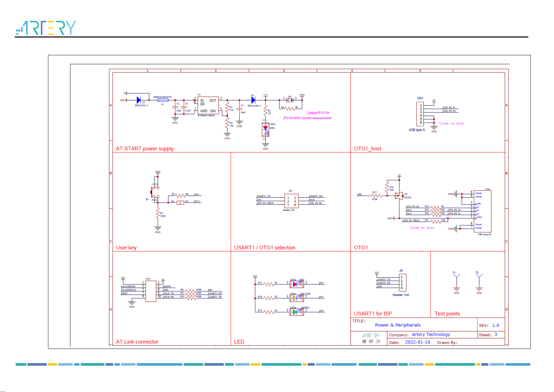Click the F1 fuse symbol

[163, 100]
